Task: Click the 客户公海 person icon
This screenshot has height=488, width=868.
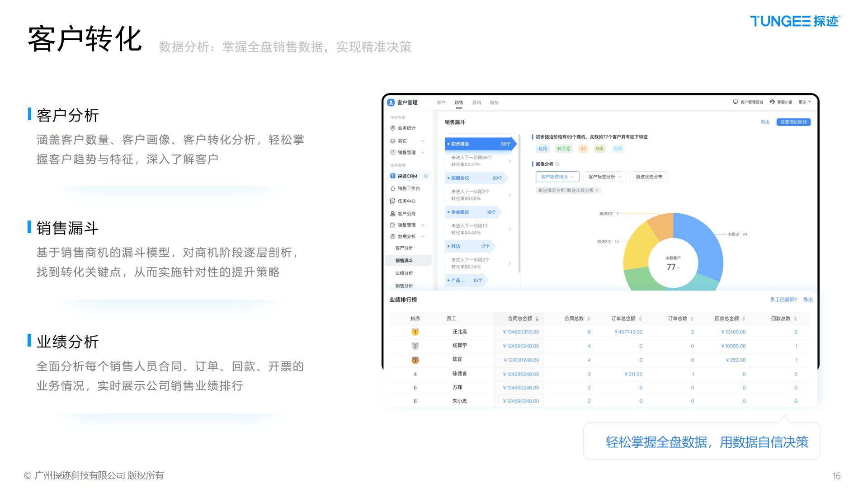Action: [x=392, y=214]
